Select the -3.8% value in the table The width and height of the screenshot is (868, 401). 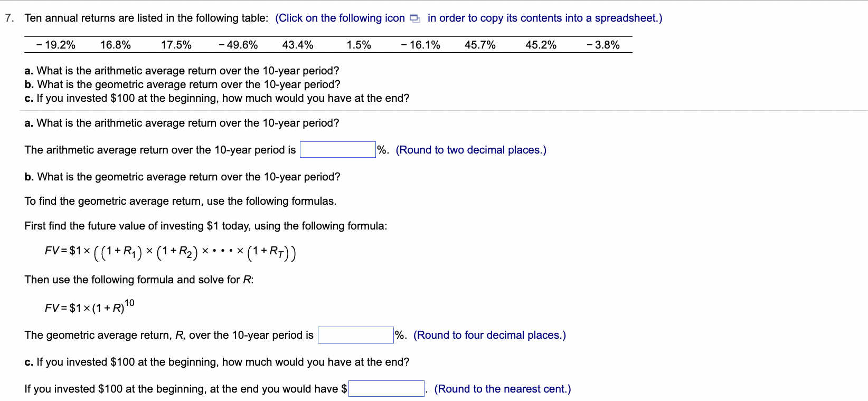pyautogui.click(x=602, y=45)
